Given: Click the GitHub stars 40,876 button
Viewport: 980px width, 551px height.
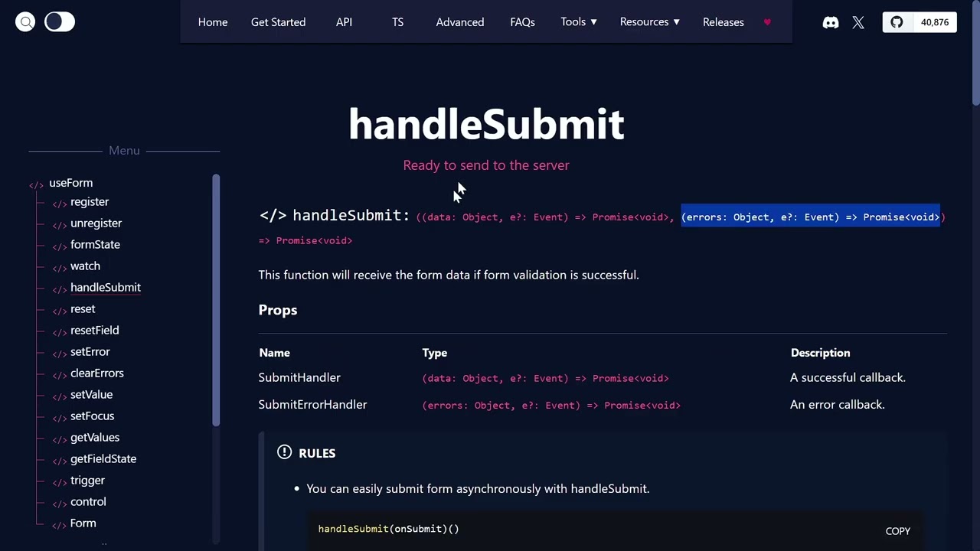Looking at the screenshot, I should coord(920,22).
